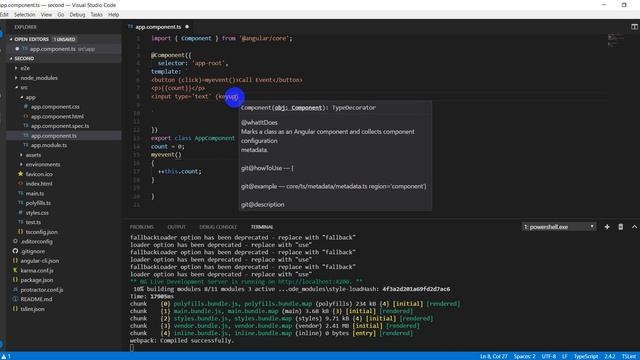Expand the e2e folder
This screenshot has height=360, width=640.
click(25, 68)
